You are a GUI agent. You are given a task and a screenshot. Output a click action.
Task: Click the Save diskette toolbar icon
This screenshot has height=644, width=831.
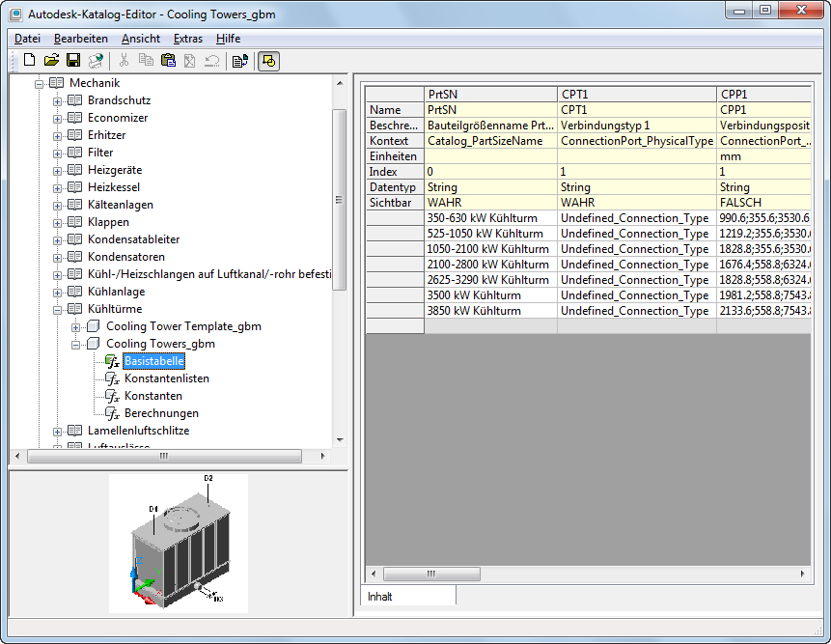[73, 61]
